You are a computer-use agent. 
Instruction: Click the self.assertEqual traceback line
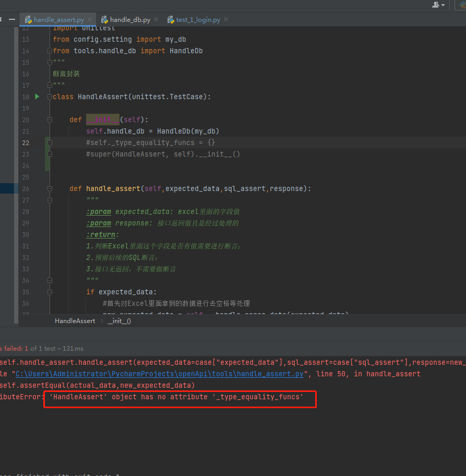[x=97, y=386]
